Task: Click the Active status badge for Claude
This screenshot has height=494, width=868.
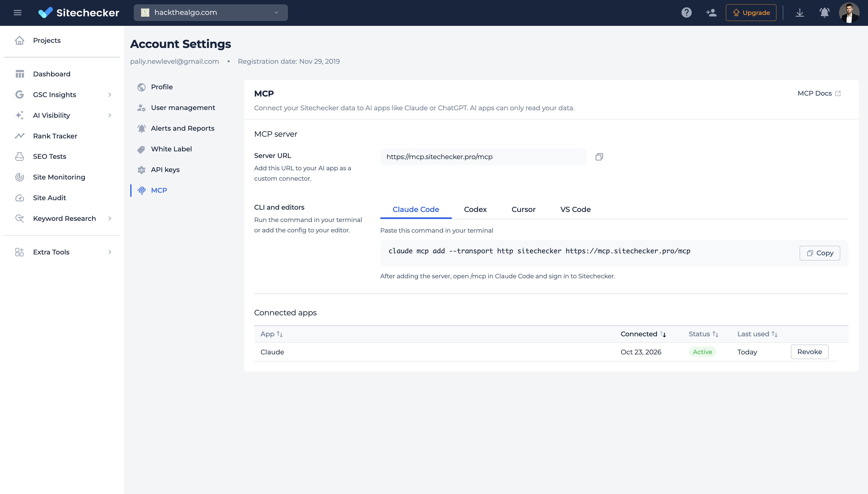Action: [702, 352]
